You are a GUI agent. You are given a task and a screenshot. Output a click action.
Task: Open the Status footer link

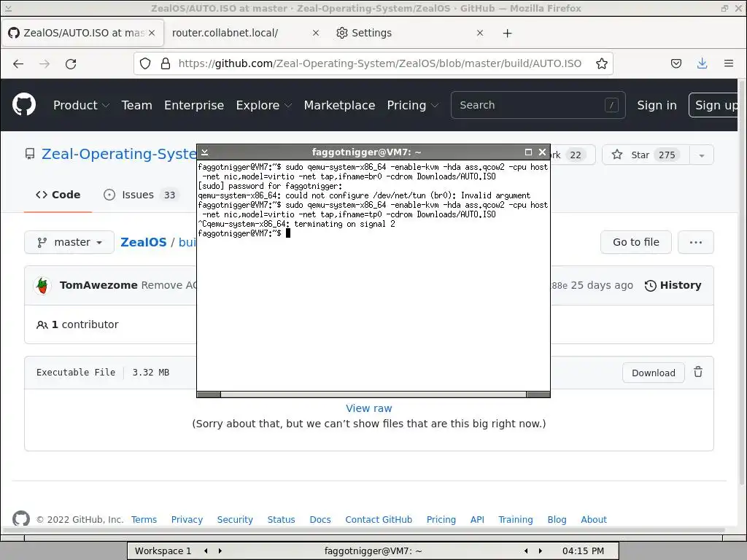point(281,519)
